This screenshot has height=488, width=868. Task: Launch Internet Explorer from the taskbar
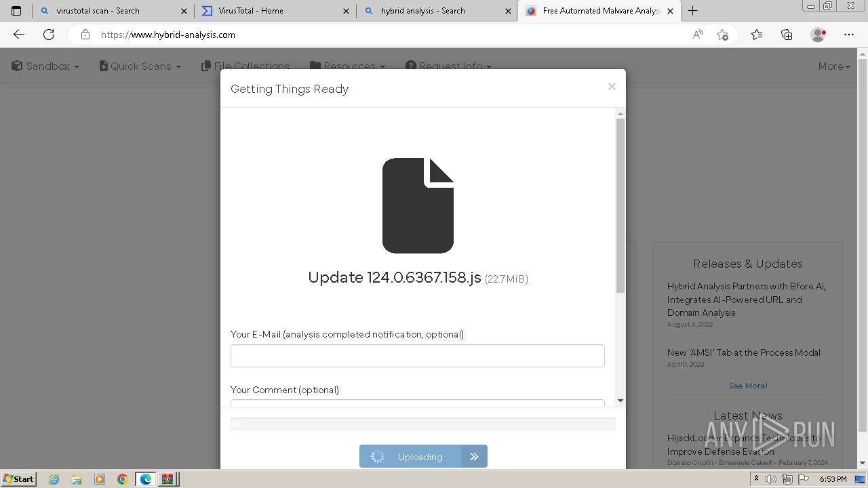click(x=54, y=479)
